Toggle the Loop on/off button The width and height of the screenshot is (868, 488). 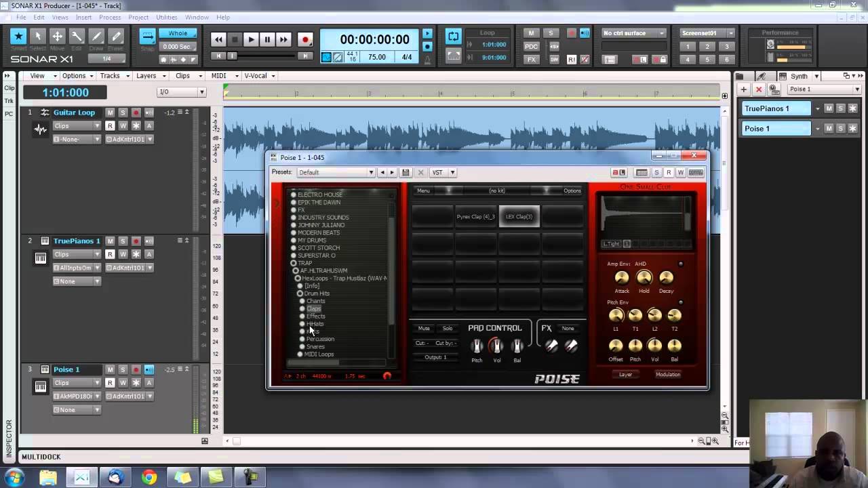coord(453,37)
